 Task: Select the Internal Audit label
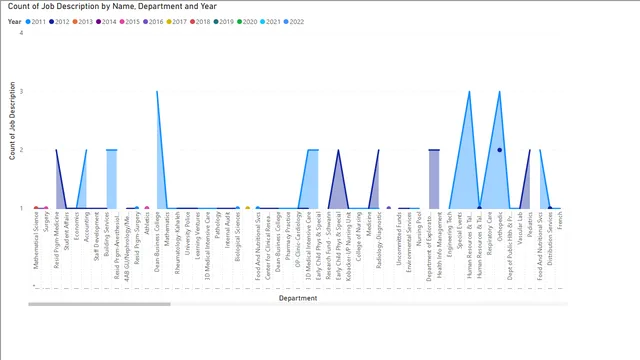[x=228, y=230]
